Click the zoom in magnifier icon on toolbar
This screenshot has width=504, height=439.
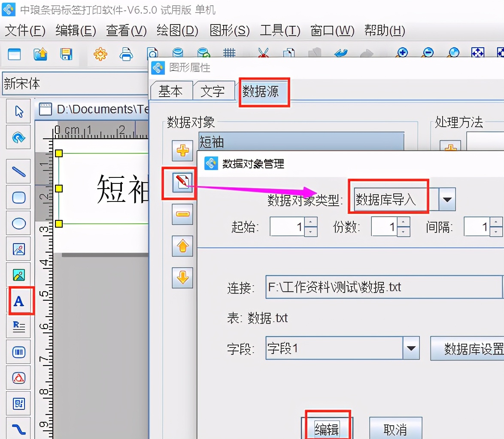[x=402, y=53]
